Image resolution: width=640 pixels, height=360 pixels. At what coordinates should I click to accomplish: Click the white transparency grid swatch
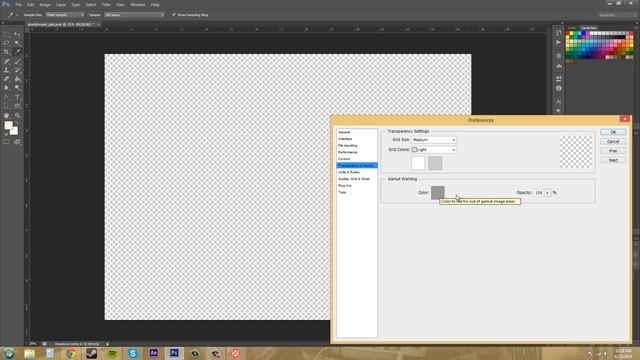(418, 163)
